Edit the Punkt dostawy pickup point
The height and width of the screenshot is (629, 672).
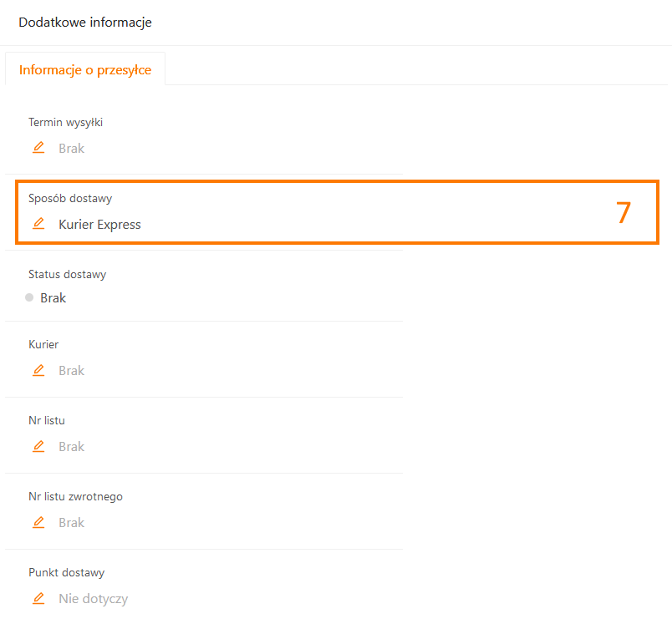tap(38, 598)
